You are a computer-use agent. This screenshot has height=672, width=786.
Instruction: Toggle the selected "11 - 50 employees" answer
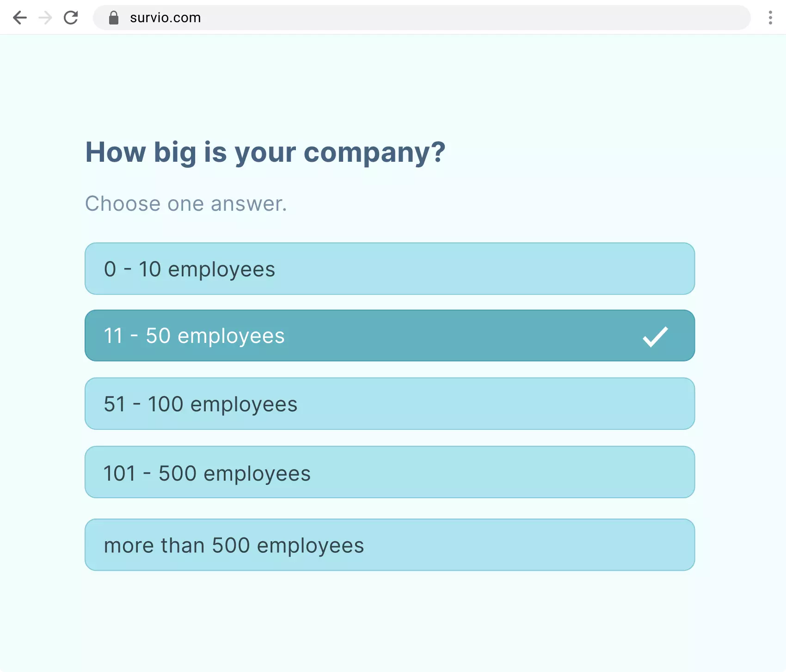coord(390,336)
